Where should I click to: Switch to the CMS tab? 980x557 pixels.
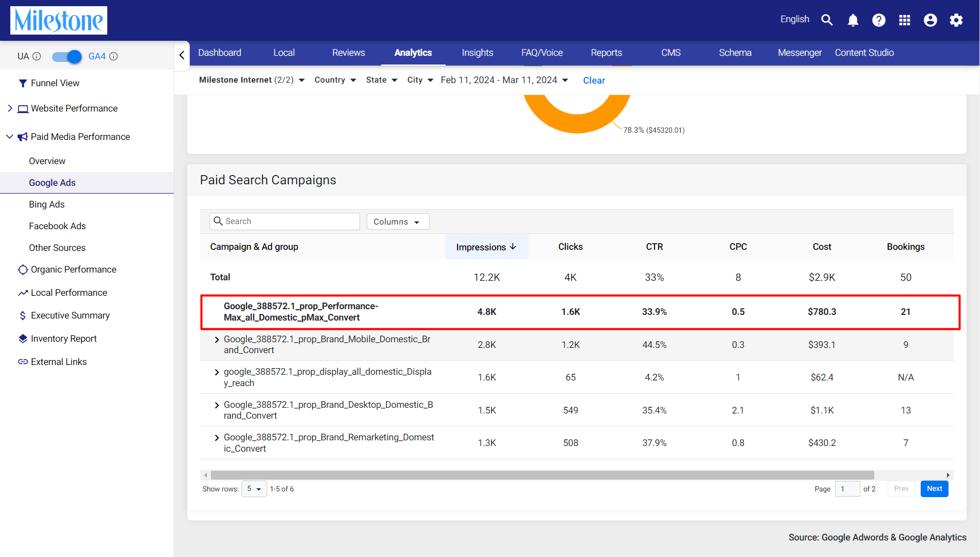click(x=671, y=53)
